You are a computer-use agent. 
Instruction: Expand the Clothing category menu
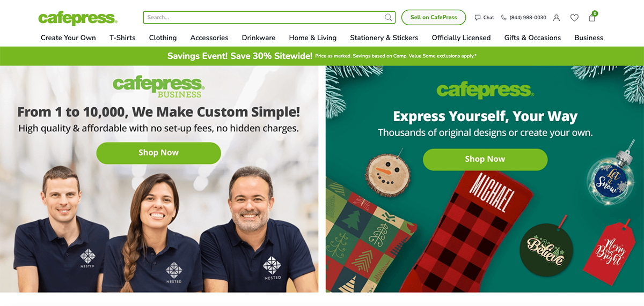(163, 38)
